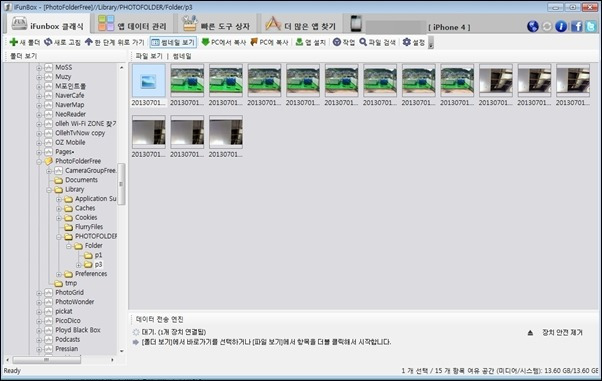Image resolution: width=602 pixels, height=381 pixels.
Task: Open the Tasks toolbar button
Action: (344, 42)
